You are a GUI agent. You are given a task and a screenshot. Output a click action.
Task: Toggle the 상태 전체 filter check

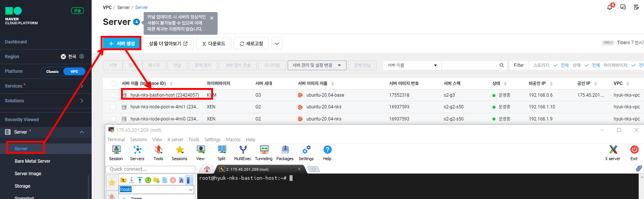click(592, 65)
